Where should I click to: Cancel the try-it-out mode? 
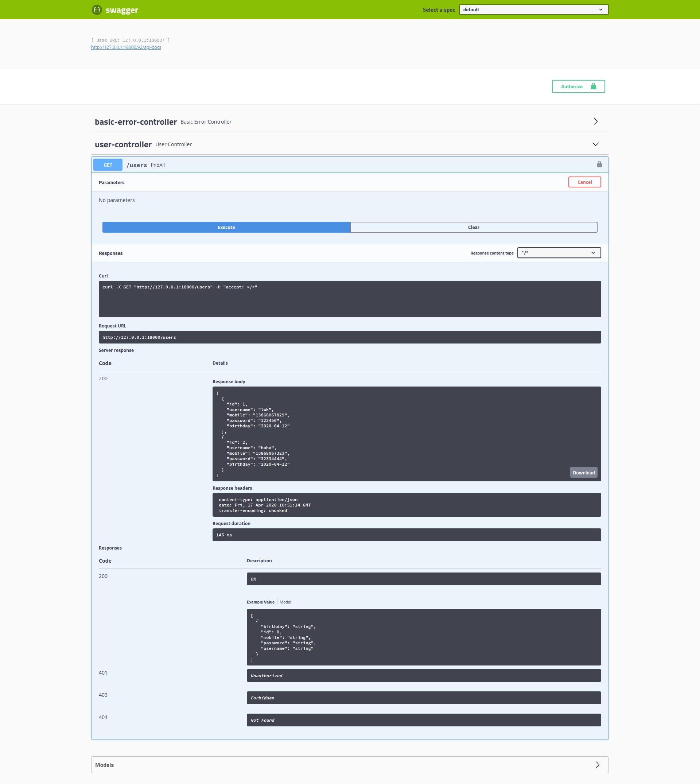[584, 182]
